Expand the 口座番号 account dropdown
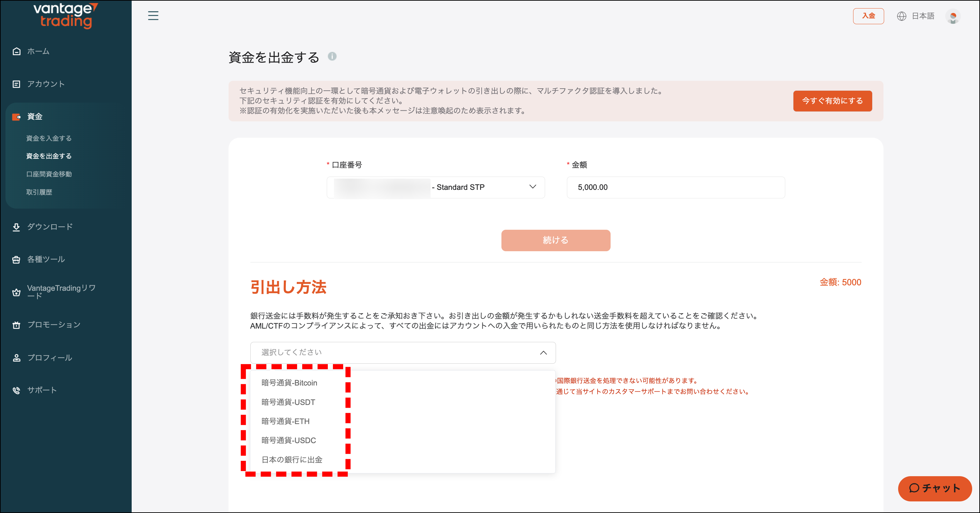This screenshot has height=513, width=980. coord(533,187)
